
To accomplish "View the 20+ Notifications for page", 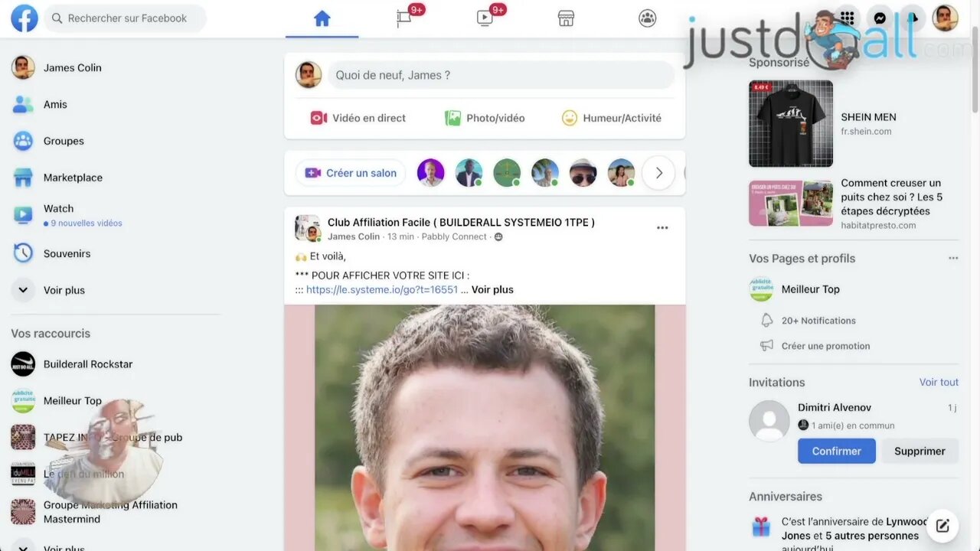I will pyautogui.click(x=818, y=321).
